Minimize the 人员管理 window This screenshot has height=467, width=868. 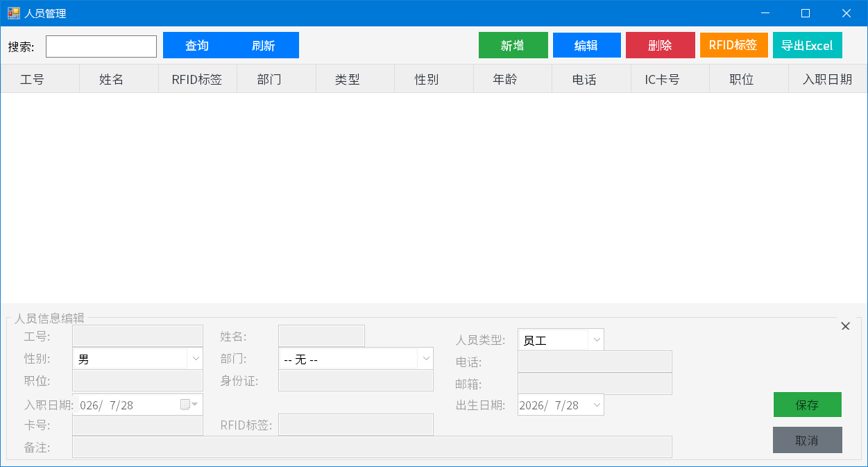point(765,13)
